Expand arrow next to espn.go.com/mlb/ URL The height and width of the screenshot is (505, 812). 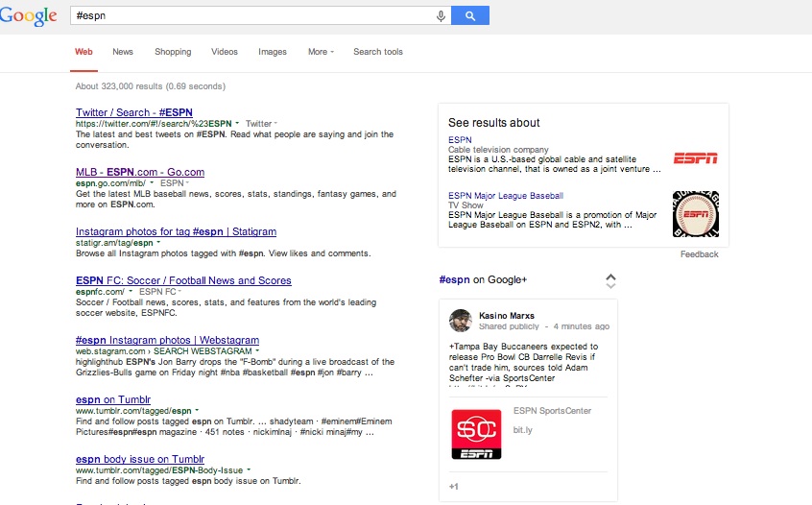(x=152, y=182)
